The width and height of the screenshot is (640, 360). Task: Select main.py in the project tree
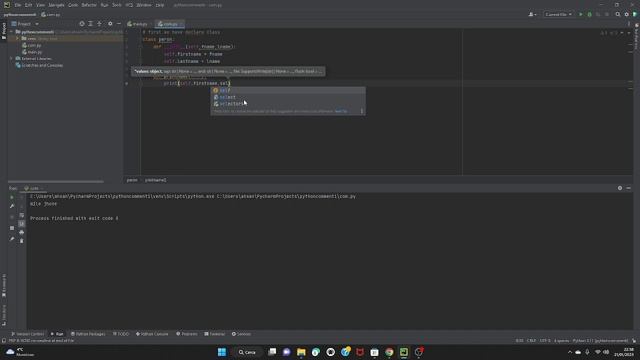tap(32, 52)
